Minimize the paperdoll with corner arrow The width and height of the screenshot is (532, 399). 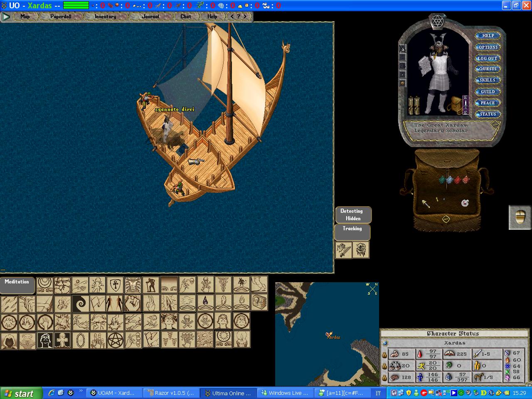click(495, 124)
